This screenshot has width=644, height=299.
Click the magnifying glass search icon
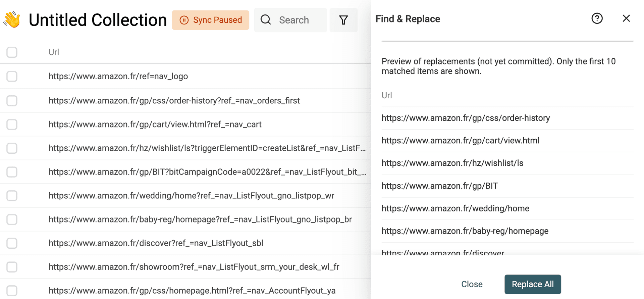click(x=266, y=20)
